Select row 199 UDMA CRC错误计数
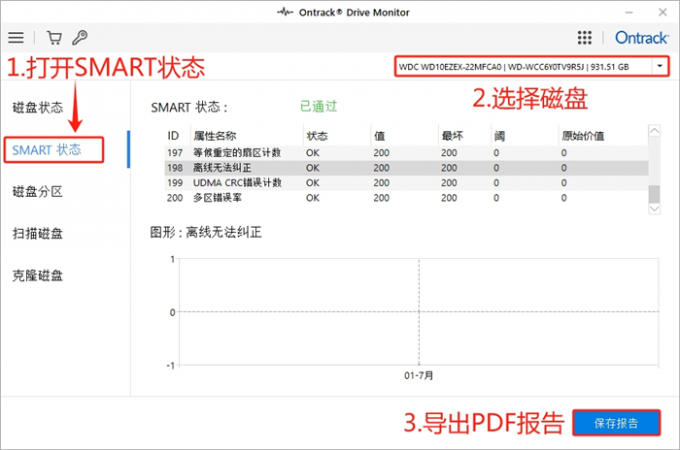This screenshot has width=680, height=450. 406,183
